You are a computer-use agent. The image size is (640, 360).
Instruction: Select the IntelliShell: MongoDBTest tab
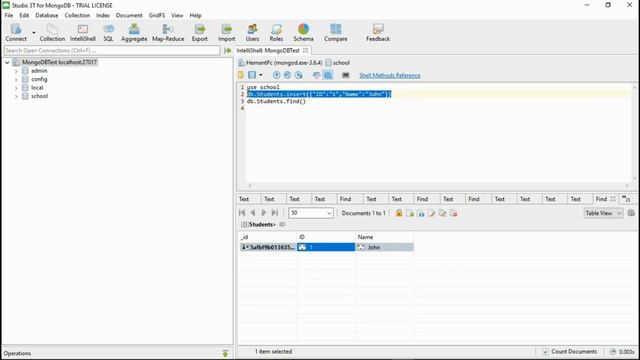click(268, 51)
